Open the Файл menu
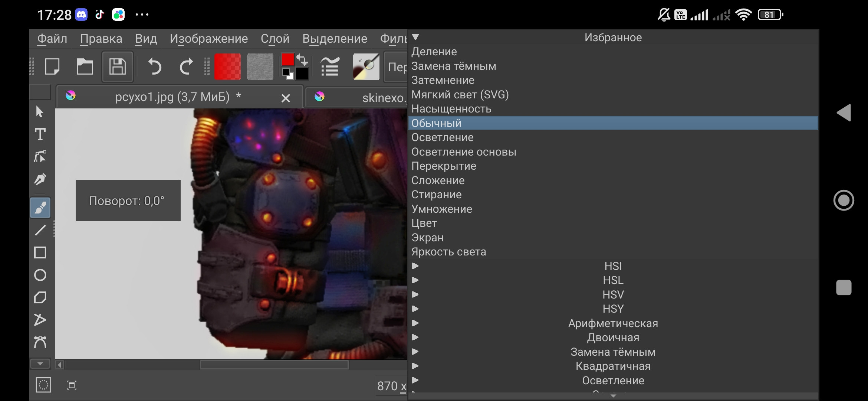 point(52,39)
